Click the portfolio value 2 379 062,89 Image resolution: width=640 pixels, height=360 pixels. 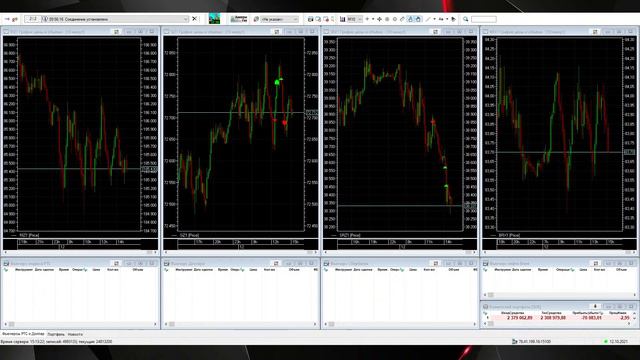[520, 318]
